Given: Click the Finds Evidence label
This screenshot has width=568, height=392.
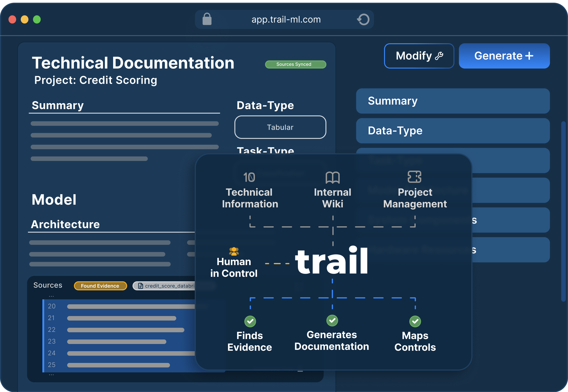Looking at the screenshot, I should point(250,342).
